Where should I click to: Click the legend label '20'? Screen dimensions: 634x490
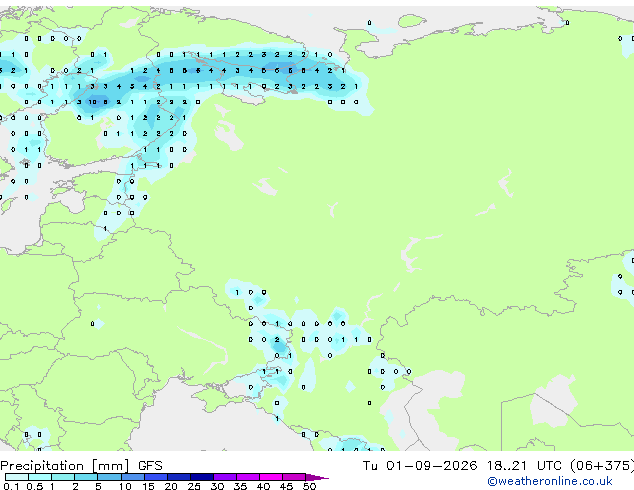pos(171,486)
